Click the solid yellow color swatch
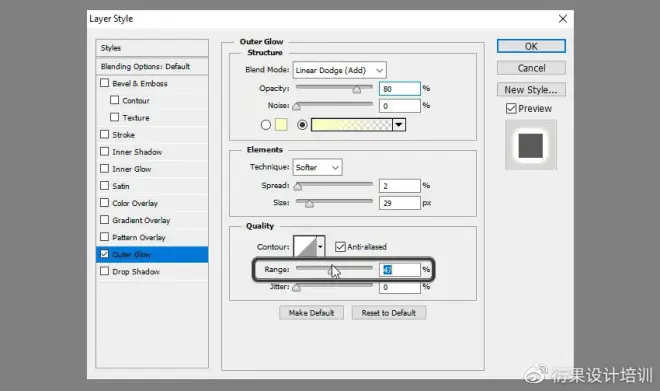Image resolution: width=660 pixels, height=391 pixels. point(281,125)
